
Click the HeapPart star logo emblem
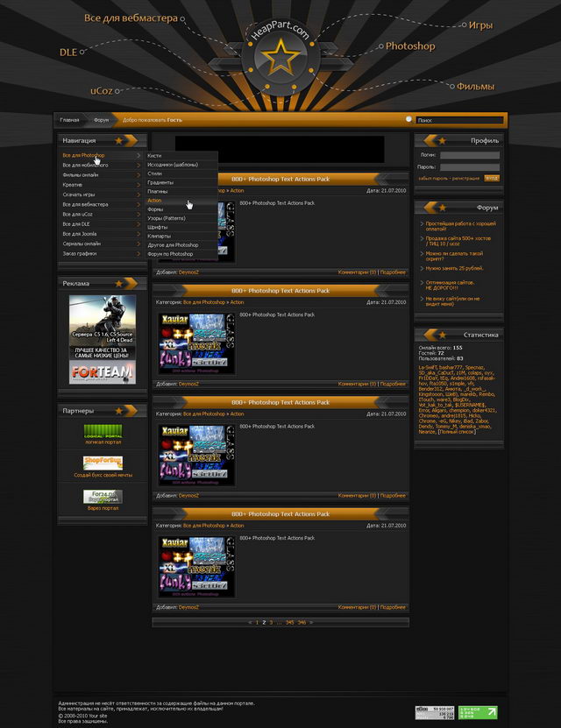(280, 60)
